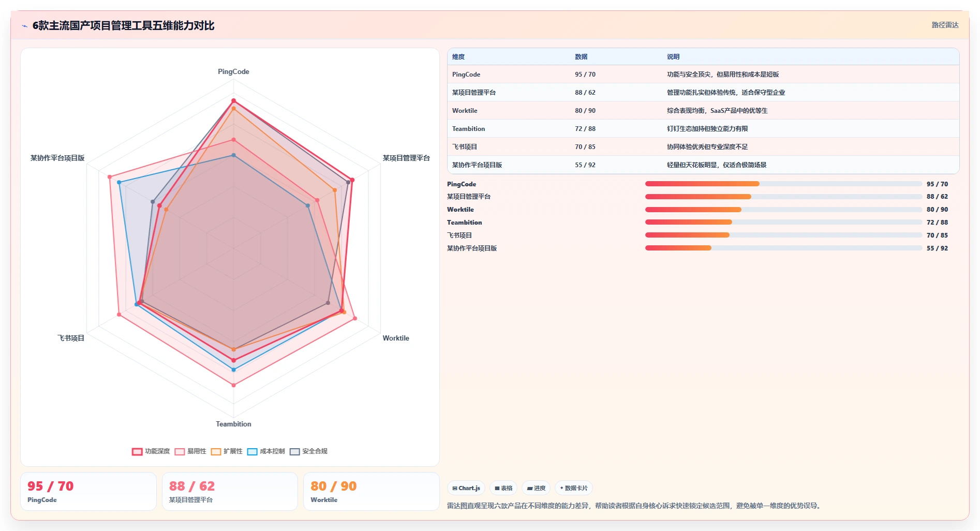The width and height of the screenshot is (980, 531).
Task: Select the Teambition table row name
Action: (x=468, y=129)
